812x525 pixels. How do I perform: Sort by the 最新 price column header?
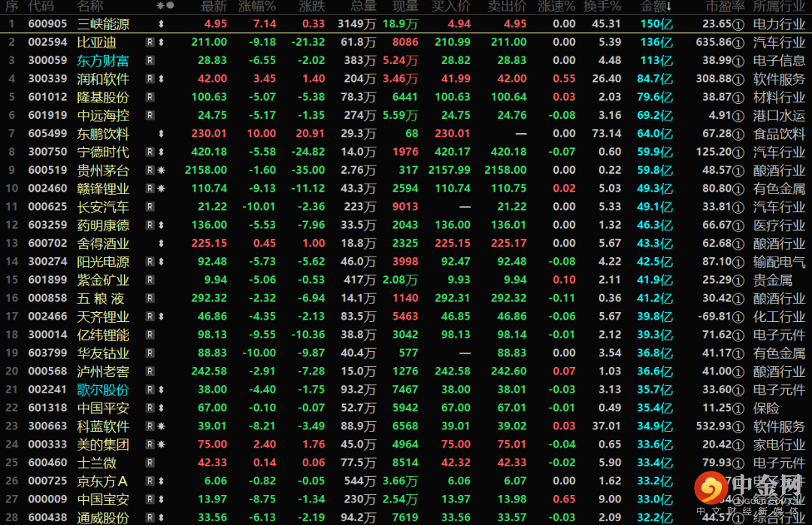pyautogui.click(x=214, y=6)
